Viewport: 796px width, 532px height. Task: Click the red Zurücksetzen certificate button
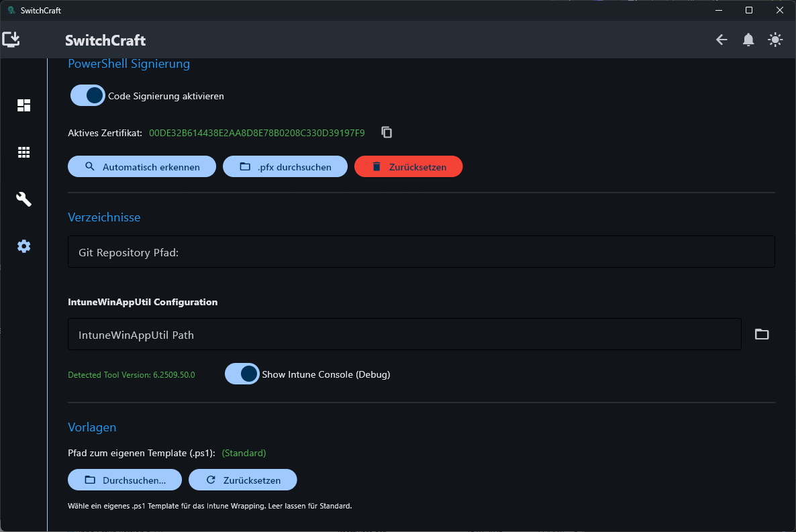(409, 166)
